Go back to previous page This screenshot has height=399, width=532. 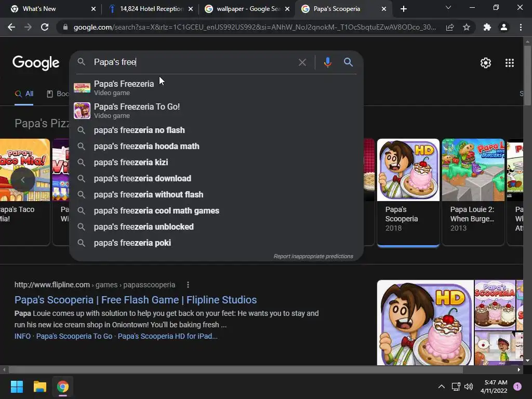pyautogui.click(x=11, y=27)
